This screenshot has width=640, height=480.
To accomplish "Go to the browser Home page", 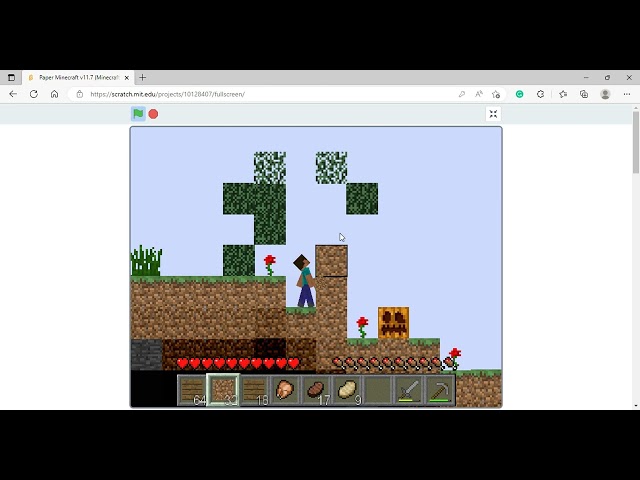I will [54, 94].
